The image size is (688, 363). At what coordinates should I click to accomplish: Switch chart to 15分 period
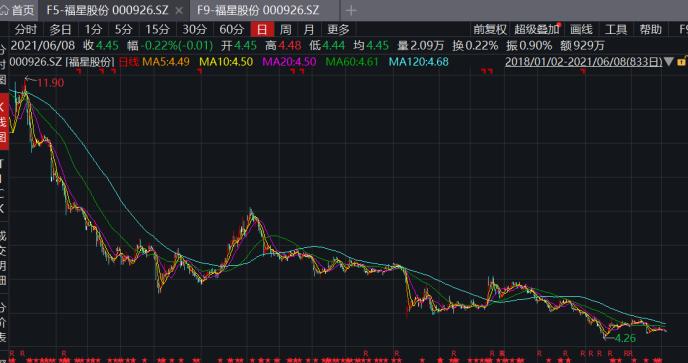point(158,29)
